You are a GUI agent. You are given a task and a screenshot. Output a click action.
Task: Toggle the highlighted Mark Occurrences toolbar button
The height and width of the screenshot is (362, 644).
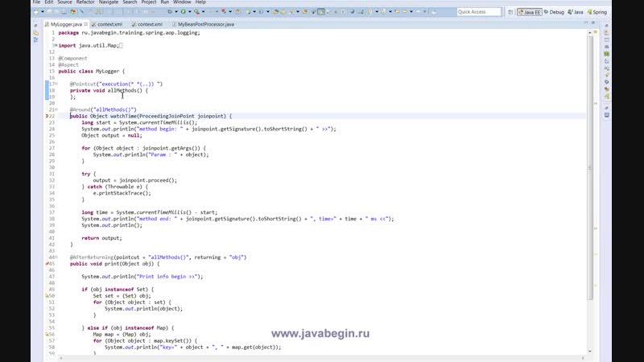click(x=321, y=12)
